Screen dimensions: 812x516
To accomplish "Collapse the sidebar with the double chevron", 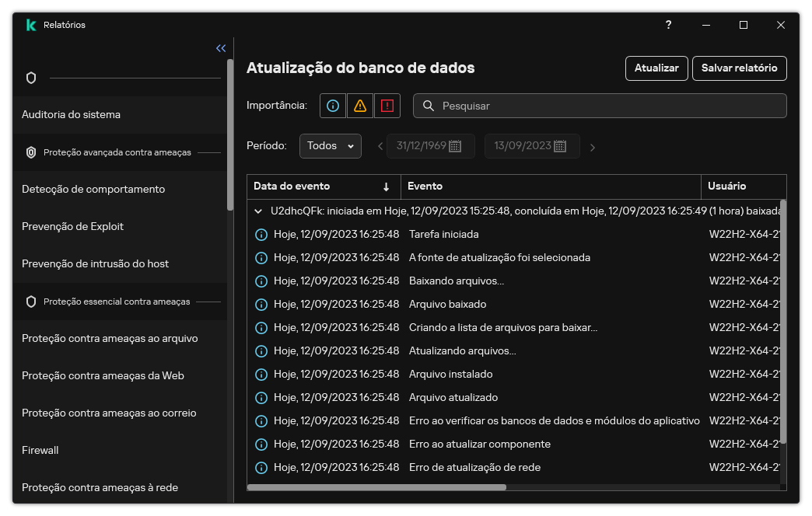I will (220, 48).
